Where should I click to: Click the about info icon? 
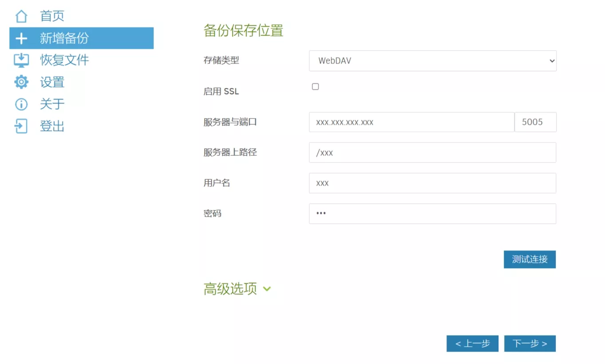pyautogui.click(x=21, y=104)
